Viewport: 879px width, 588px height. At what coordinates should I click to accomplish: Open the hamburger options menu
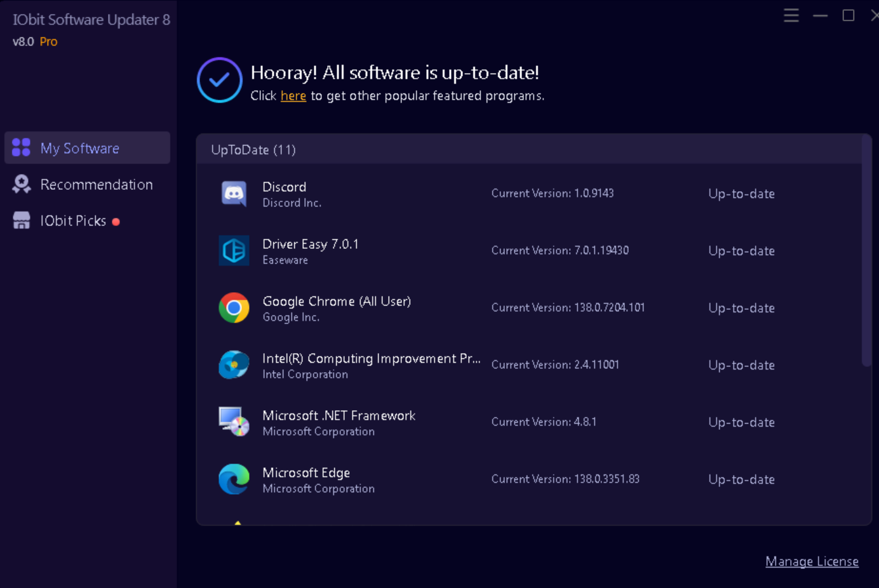(x=791, y=15)
